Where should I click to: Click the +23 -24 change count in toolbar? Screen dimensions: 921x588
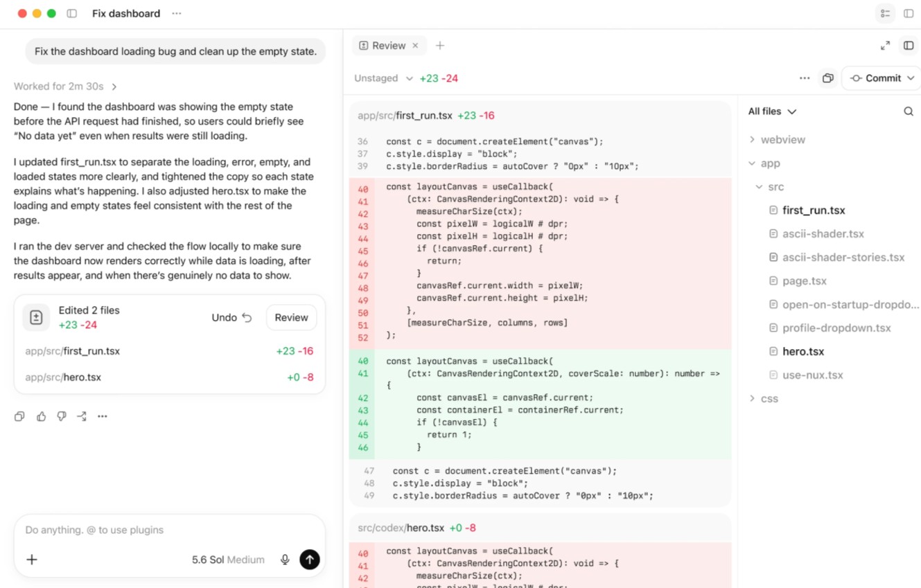[439, 78]
